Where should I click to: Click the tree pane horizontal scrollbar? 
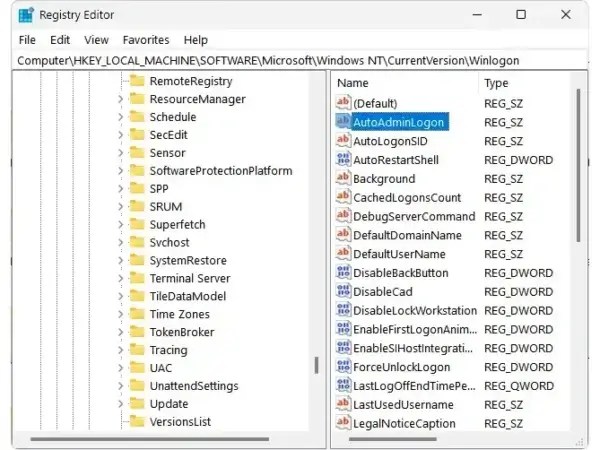(150, 439)
